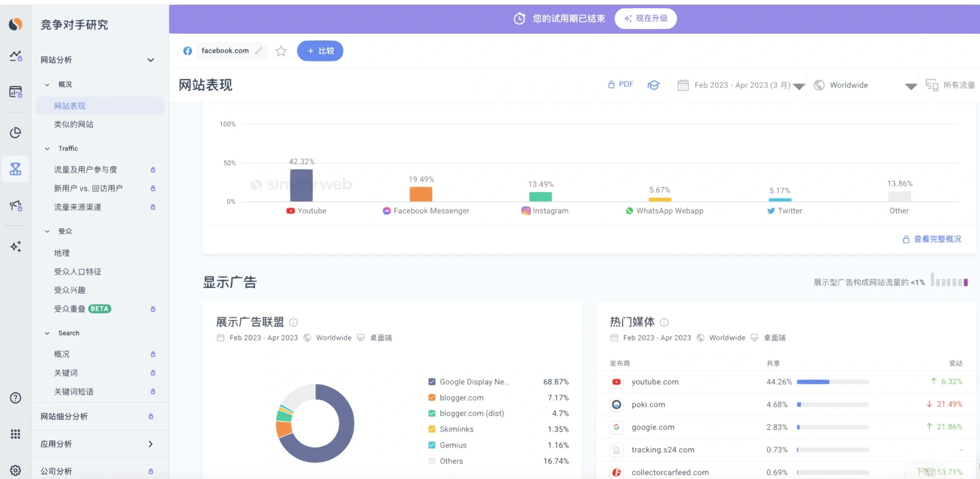Open 地理 in the sidebar
This screenshot has width=980, height=479.
pos(62,253)
